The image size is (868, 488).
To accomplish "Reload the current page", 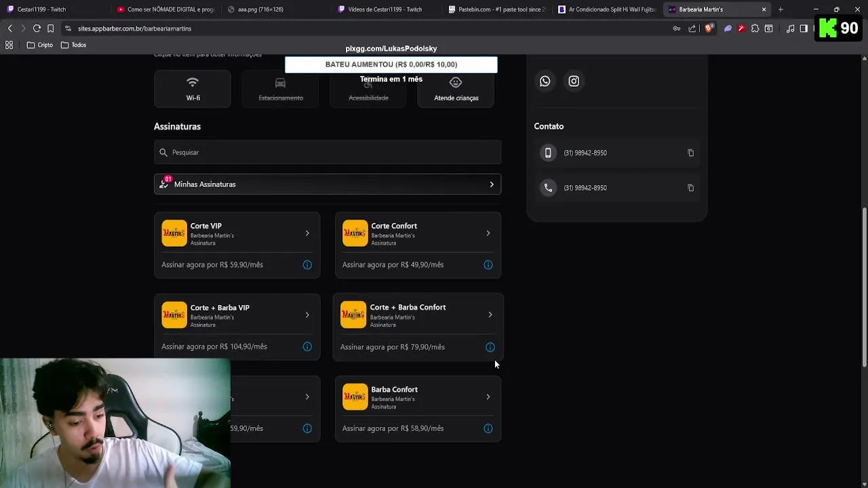I will (37, 28).
